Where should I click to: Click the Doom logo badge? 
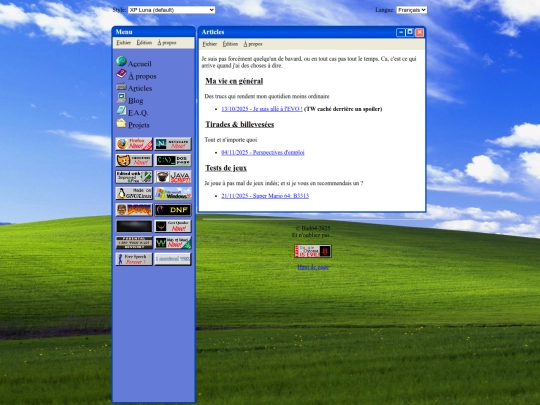click(x=134, y=210)
